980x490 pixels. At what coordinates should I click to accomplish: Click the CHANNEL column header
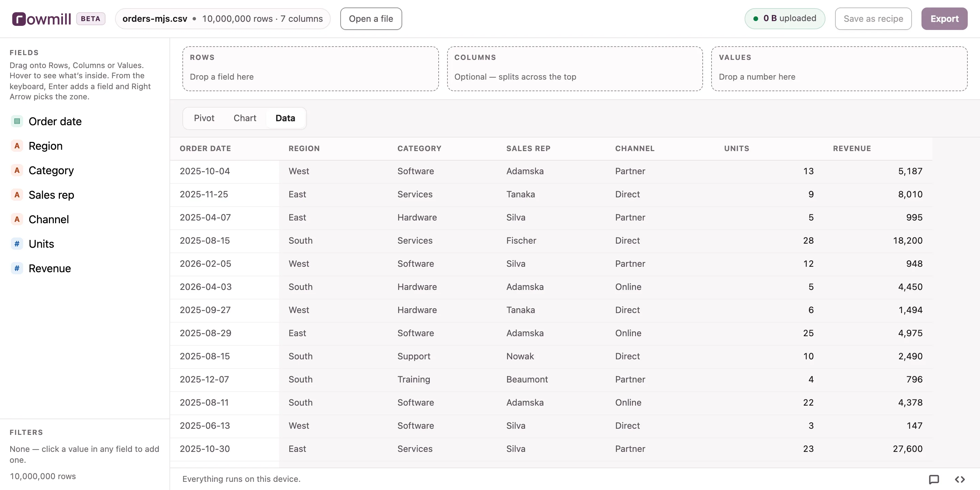click(x=635, y=149)
